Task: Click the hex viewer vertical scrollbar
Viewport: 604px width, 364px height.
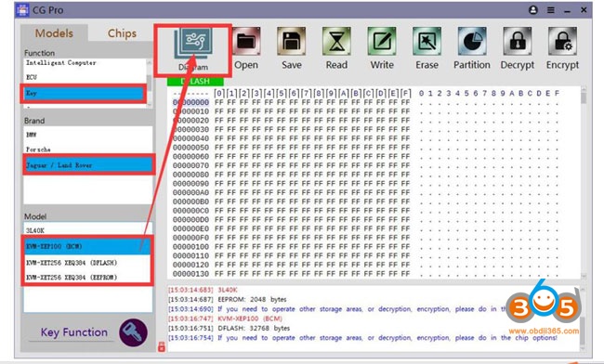Action: [x=584, y=182]
